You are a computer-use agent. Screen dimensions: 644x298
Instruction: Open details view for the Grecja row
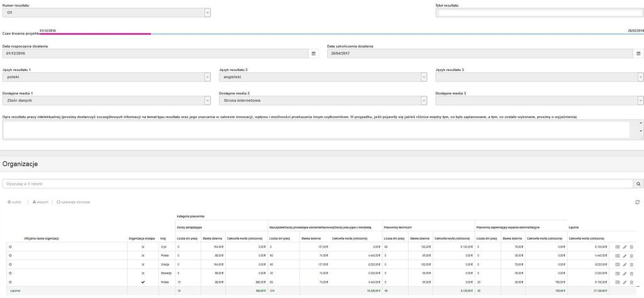coord(618,265)
